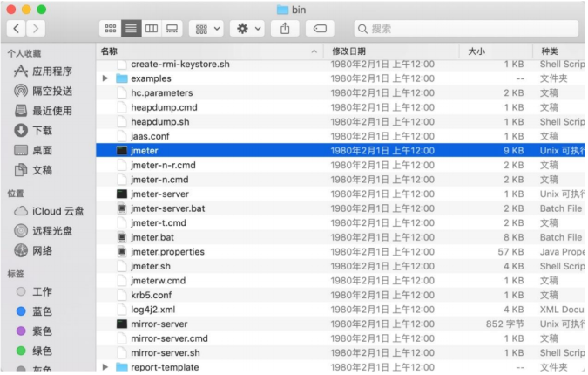This screenshot has height=375, width=588.
Task: Click the 9 KB size cell
Action: [513, 151]
